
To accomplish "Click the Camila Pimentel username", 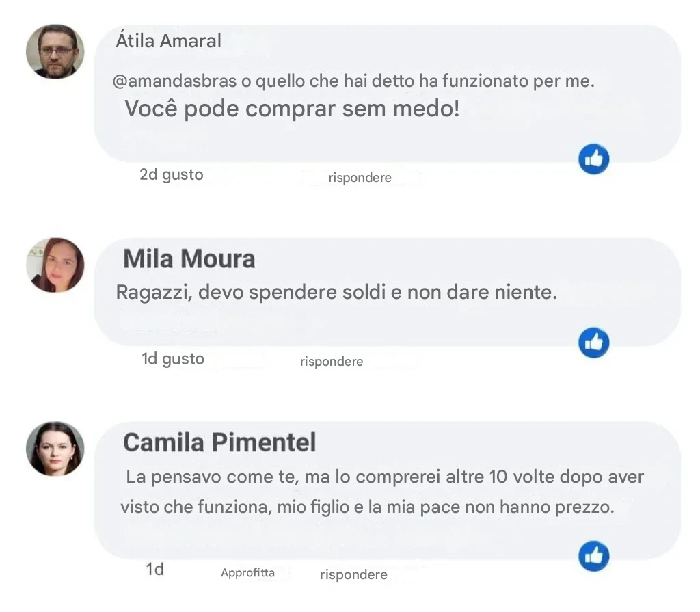I will 219,442.
